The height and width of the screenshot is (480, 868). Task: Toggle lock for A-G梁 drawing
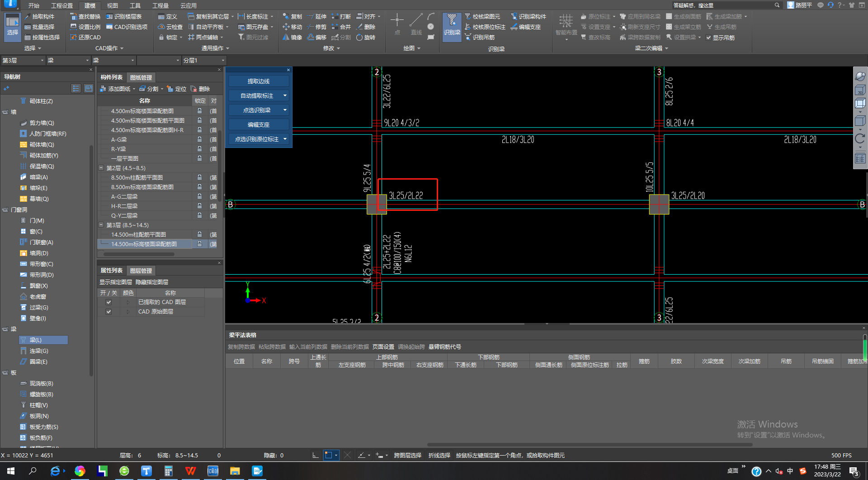tap(199, 139)
